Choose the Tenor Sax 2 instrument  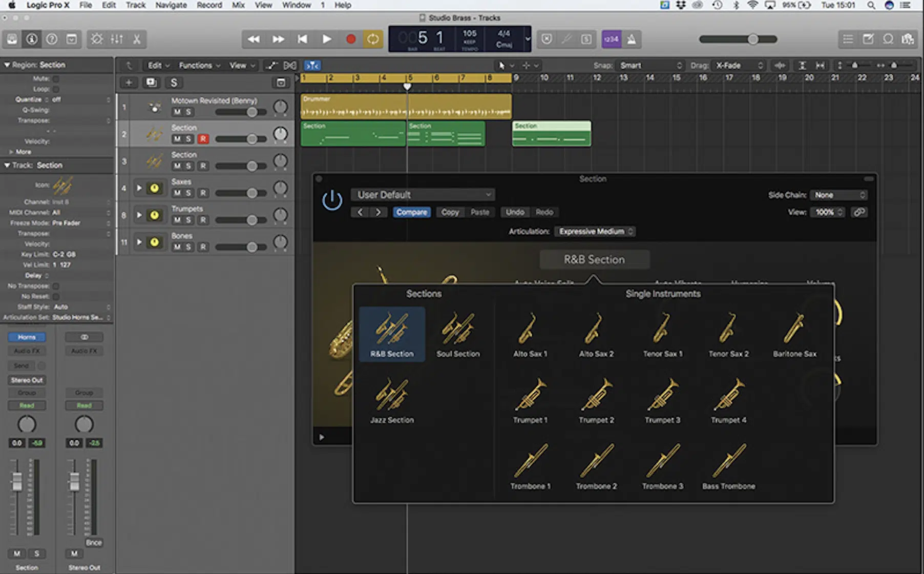click(728, 334)
